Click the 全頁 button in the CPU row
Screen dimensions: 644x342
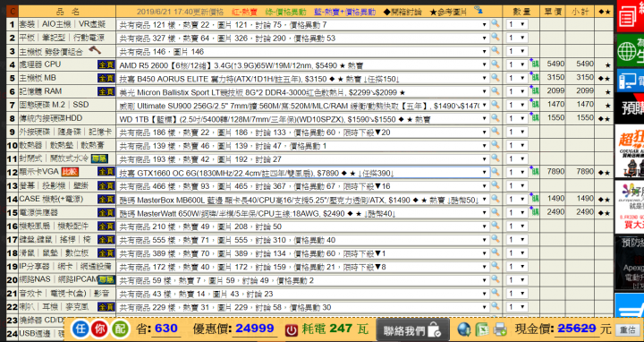click(x=106, y=65)
